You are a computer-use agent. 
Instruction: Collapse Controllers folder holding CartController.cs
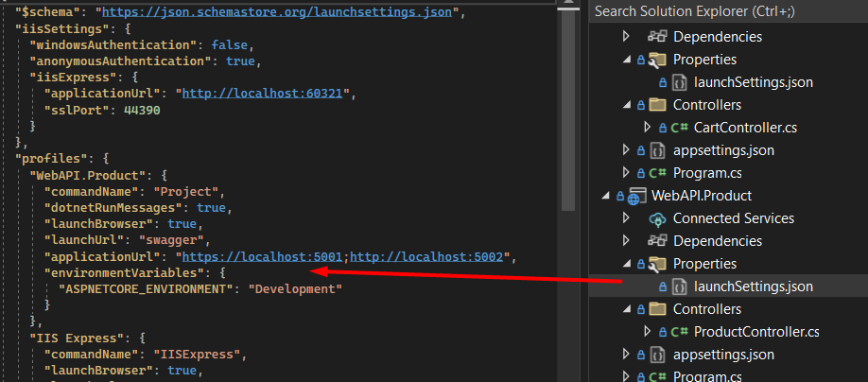coord(626,105)
